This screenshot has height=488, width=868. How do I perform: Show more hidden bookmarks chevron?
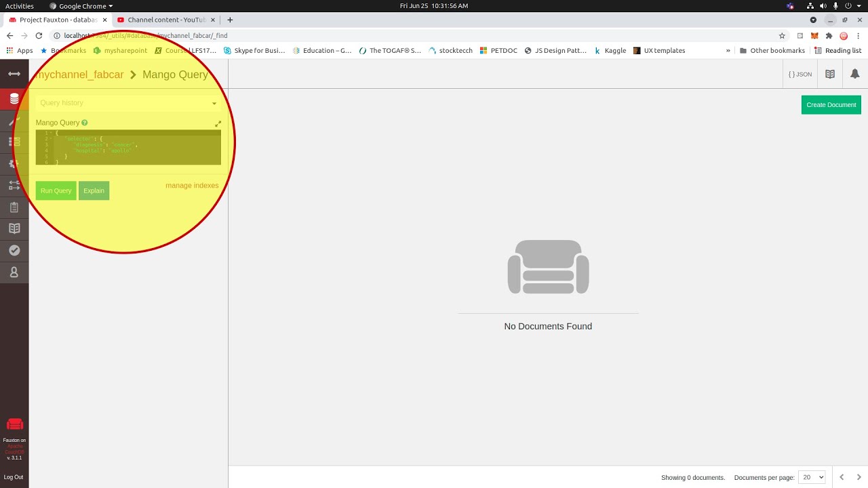coord(728,51)
